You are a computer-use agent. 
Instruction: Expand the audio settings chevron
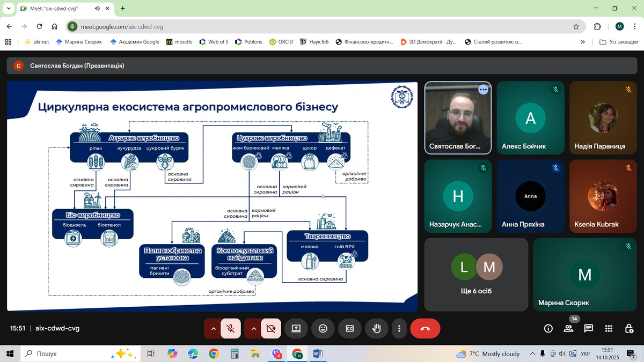pyautogui.click(x=213, y=328)
